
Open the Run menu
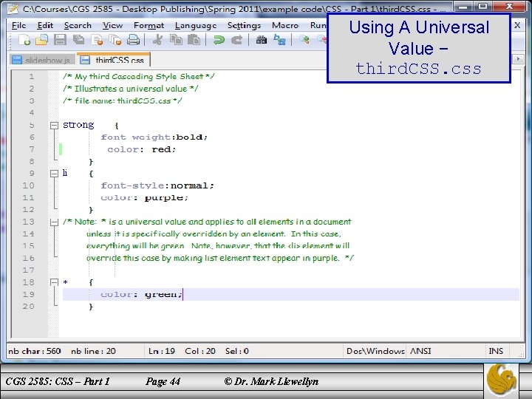click(x=318, y=25)
